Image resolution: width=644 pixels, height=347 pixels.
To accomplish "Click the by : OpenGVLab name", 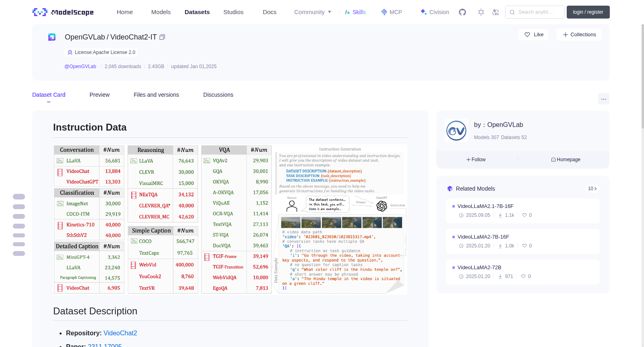I will tap(498, 125).
